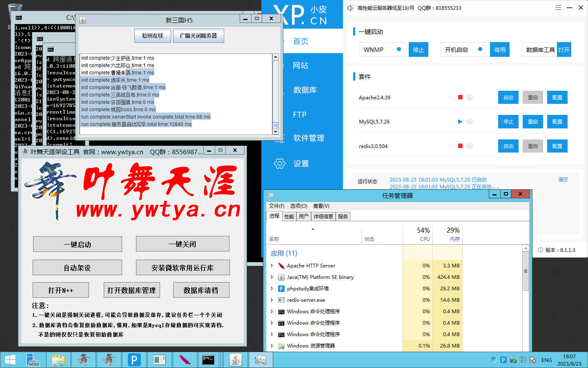Click the network icon in the system tray

point(523,360)
